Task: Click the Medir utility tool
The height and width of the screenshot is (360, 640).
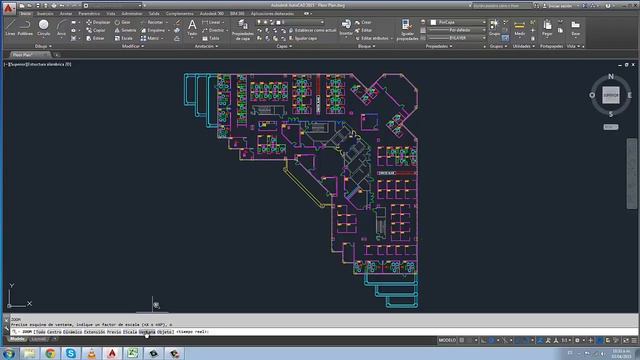Action: (x=519, y=28)
